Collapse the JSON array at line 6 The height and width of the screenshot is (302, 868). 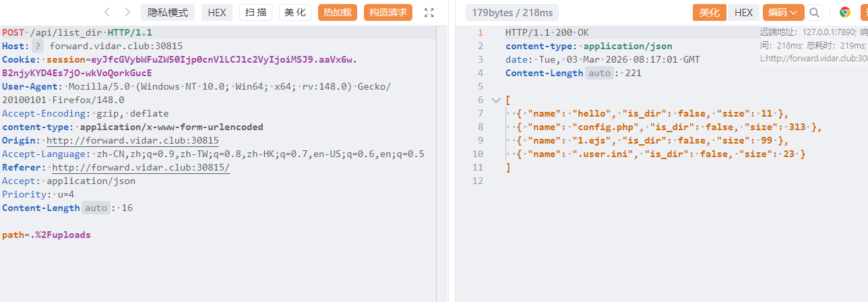[x=496, y=100]
